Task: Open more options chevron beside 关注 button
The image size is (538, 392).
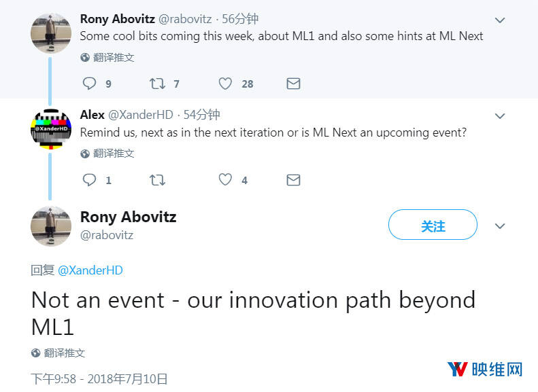Action: pos(500,226)
